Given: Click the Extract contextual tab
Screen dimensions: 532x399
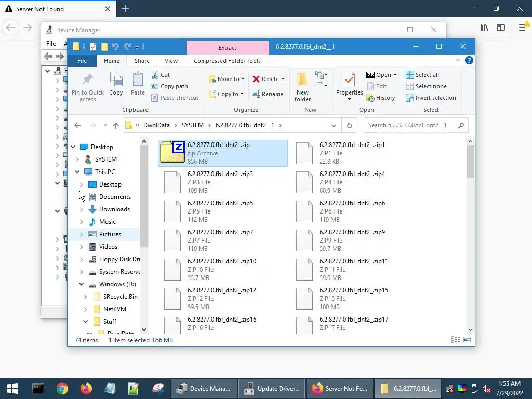Looking at the screenshot, I should [x=228, y=47].
